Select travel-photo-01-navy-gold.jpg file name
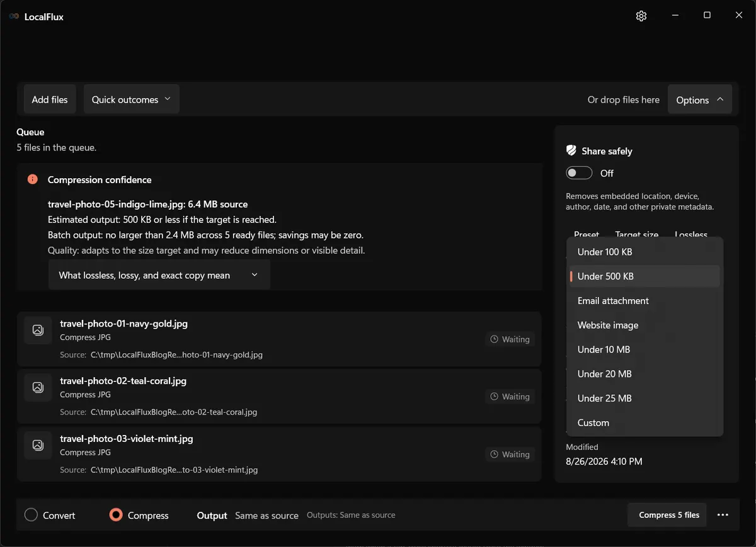Image resolution: width=756 pixels, height=547 pixels. point(123,324)
